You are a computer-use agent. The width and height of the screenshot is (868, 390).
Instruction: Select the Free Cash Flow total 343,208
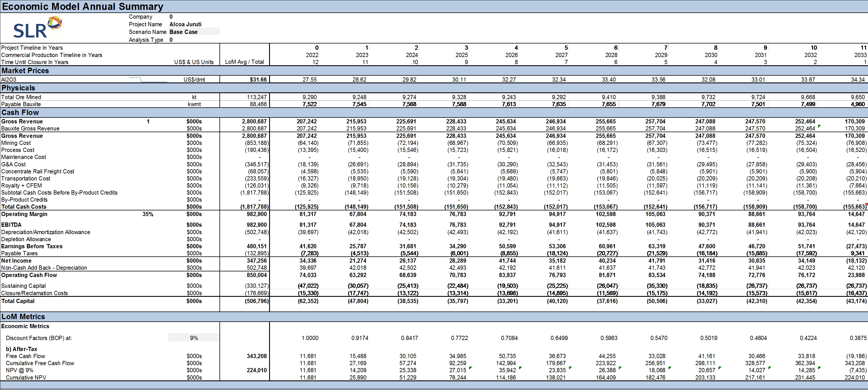[256, 356]
